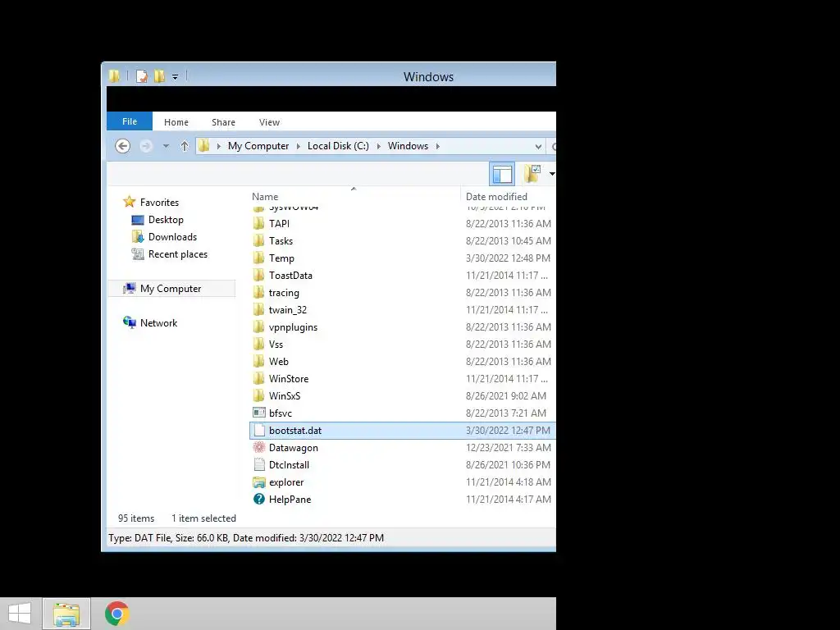This screenshot has height=630, width=840.
Task: Select Local Disk (C:) breadcrumb
Action: click(x=338, y=146)
